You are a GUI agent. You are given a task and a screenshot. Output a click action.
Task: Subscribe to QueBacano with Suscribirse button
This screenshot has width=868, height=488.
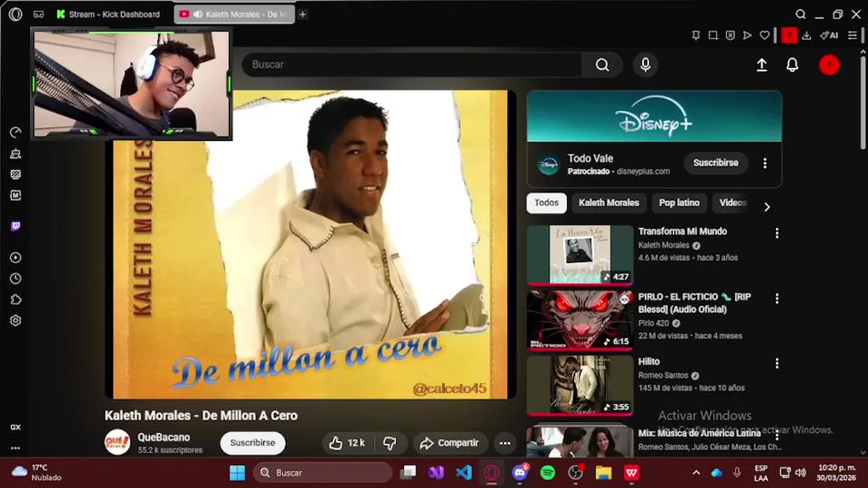point(252,443)
